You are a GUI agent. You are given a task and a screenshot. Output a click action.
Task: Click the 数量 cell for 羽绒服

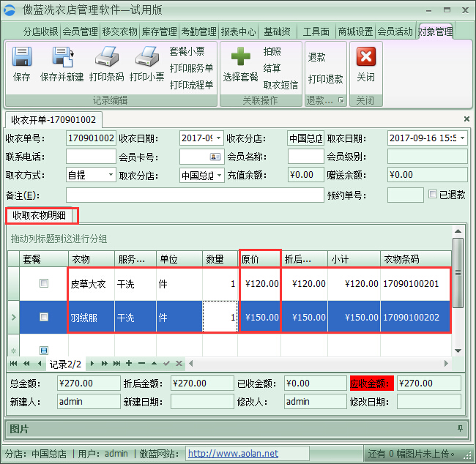(220, 317)
